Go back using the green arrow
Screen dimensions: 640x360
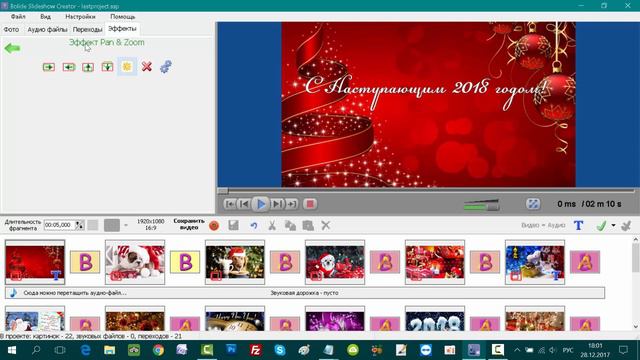pos(12,49)
